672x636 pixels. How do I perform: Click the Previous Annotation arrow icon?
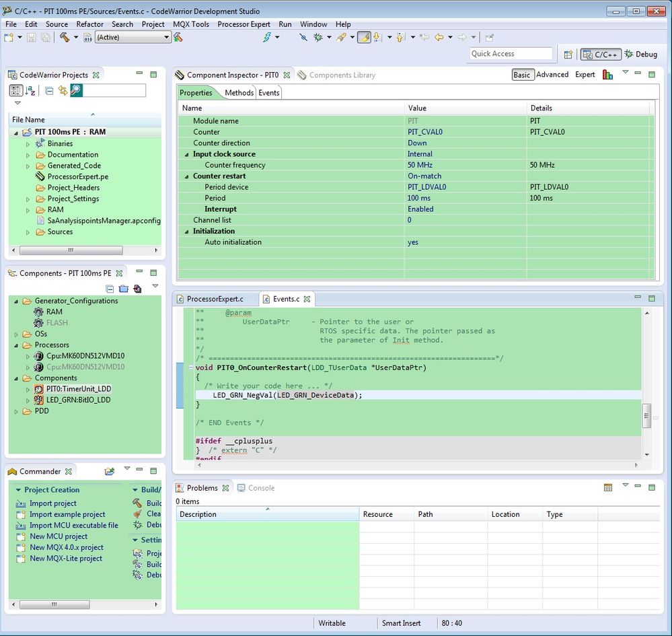400,37
